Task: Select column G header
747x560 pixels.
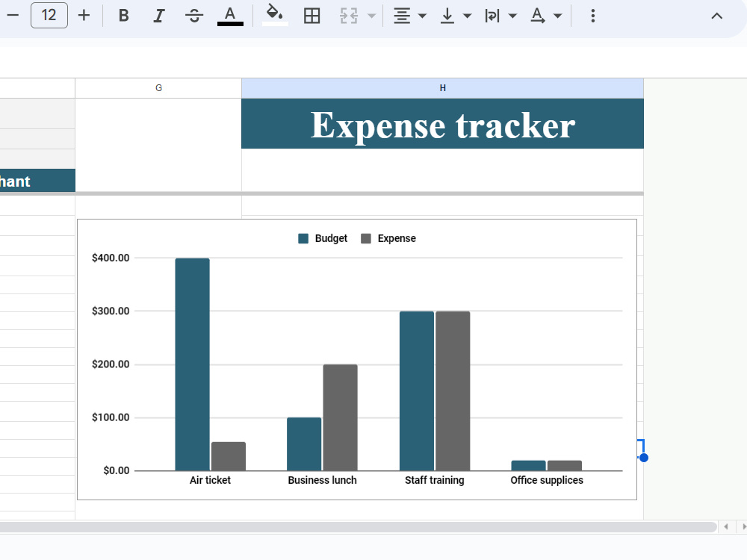Action: 158,88
